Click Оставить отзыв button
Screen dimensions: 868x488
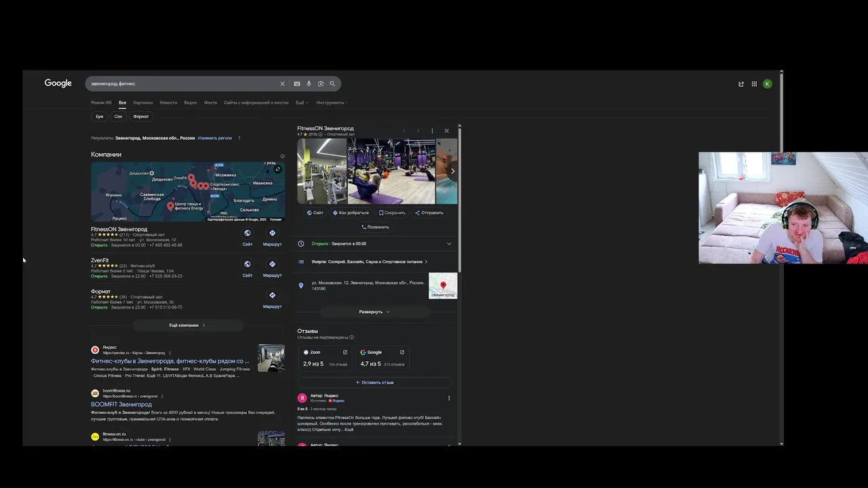click(374, 382)
